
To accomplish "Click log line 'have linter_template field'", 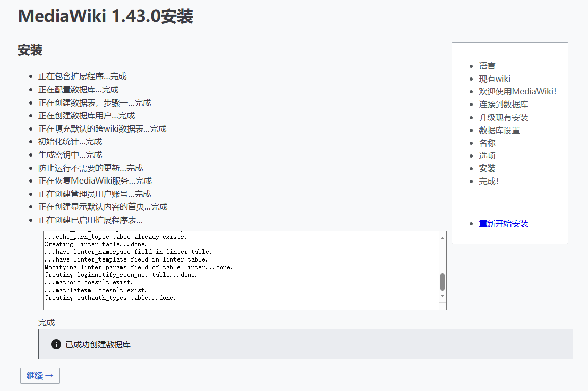I will tap(126, 259).
